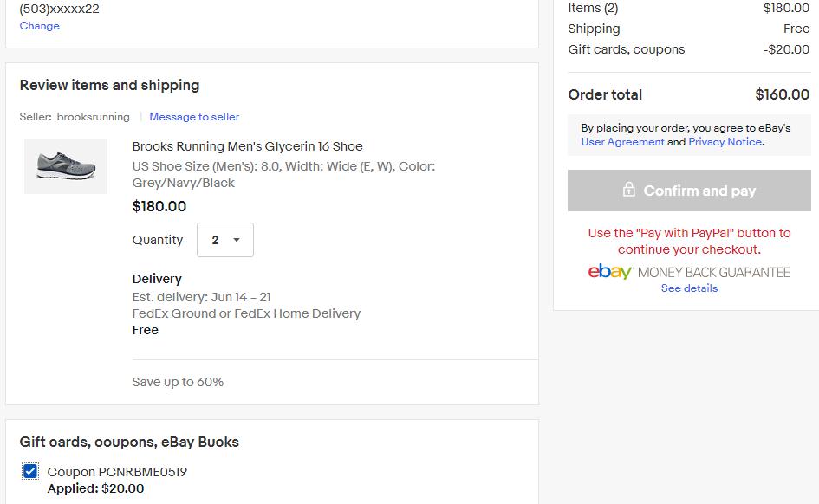Open See details for Money Back Guarantee
The image size is (819, 504).
coord(690,288)
